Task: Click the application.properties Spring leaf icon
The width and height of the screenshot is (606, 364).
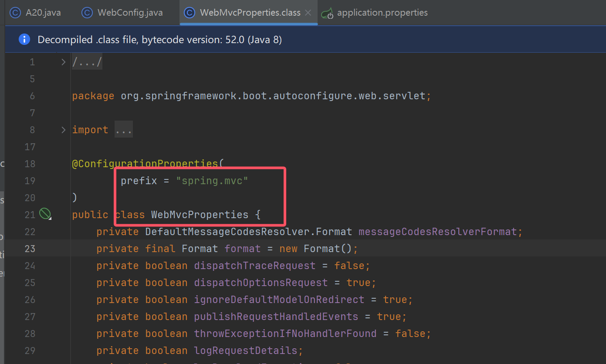Action: [327, 13]
